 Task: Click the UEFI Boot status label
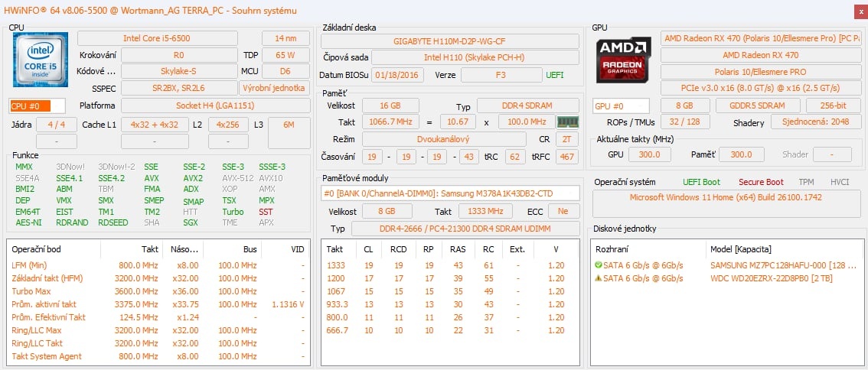tap(701, 182)
